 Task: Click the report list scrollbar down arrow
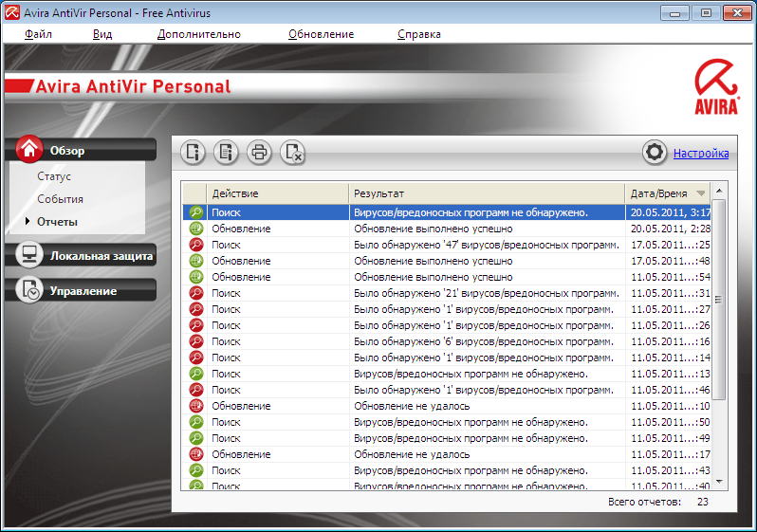point(719,482)
